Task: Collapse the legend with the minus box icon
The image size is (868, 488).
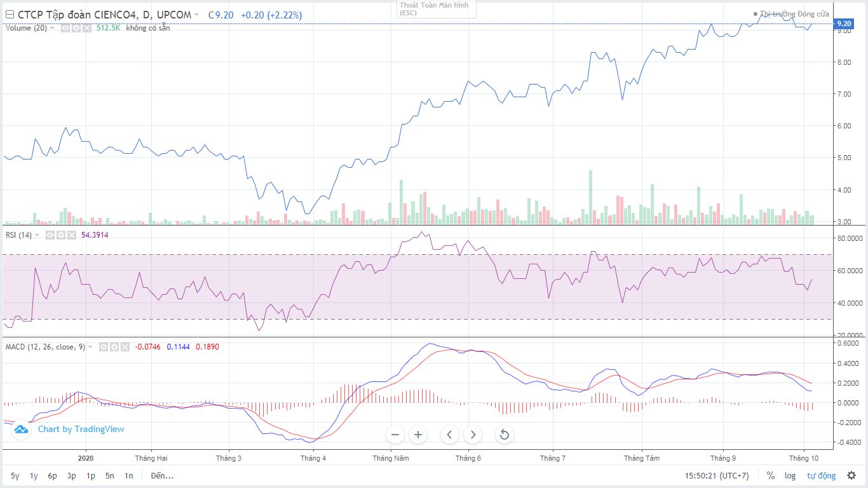Action: [x=10, y=15]
